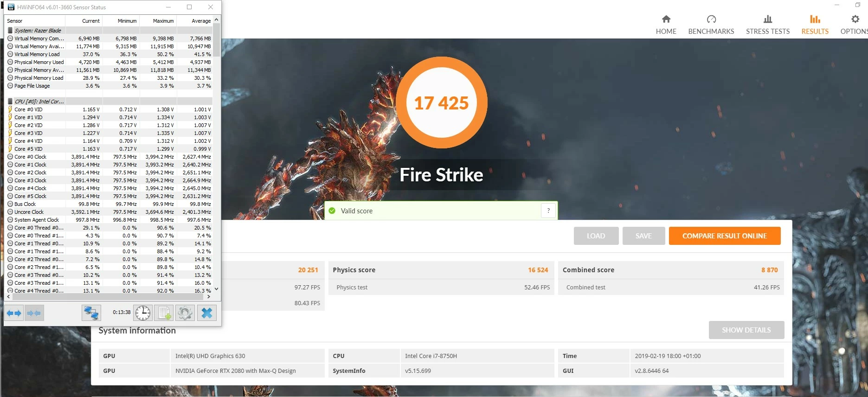Click the Fire Strike title text
This screenshot has height=397, width=868.
(x=441, y=175)
